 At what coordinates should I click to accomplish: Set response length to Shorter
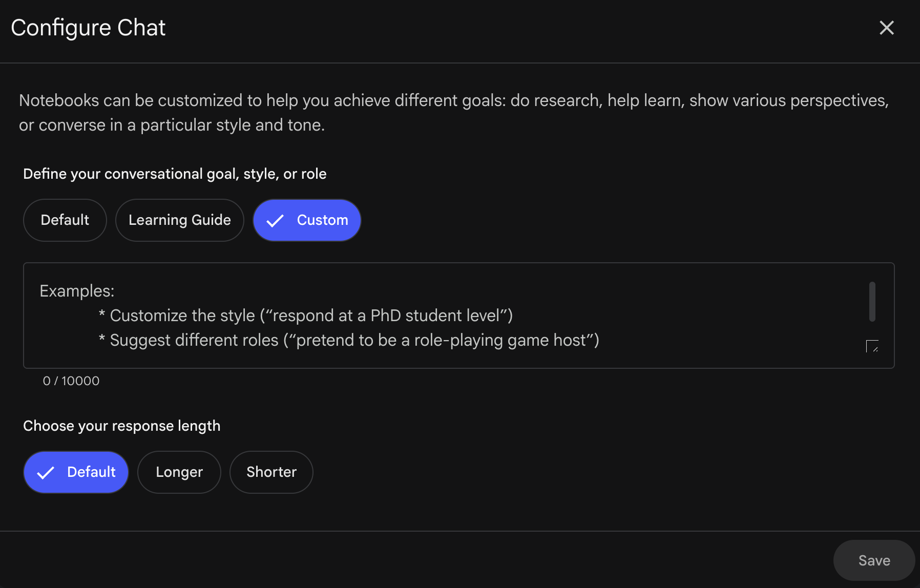point(271,472)
